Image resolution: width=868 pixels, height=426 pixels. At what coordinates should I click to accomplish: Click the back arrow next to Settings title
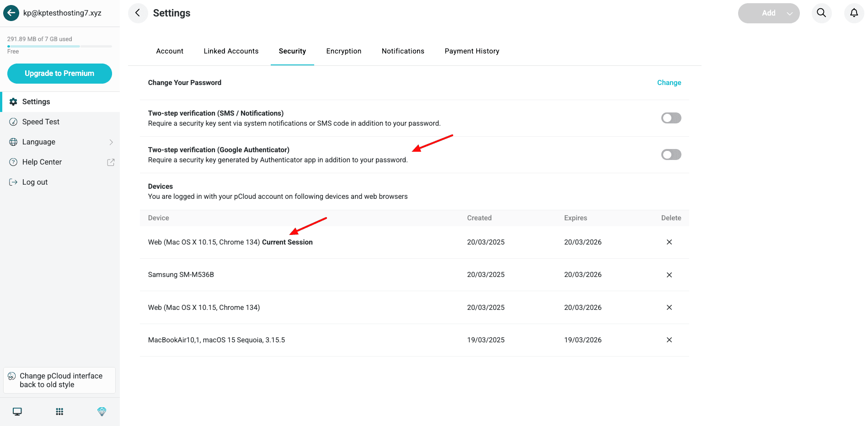point(138,13)
